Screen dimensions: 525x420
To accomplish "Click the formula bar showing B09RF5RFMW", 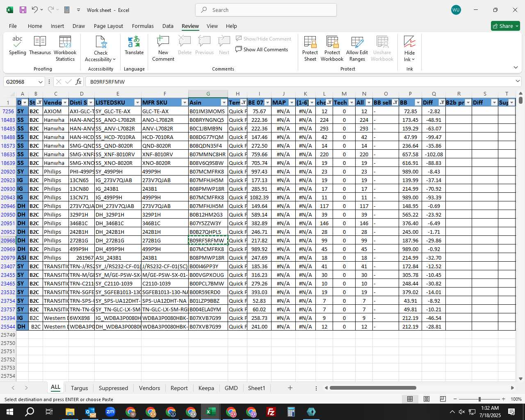I will (x=299, y=82).
